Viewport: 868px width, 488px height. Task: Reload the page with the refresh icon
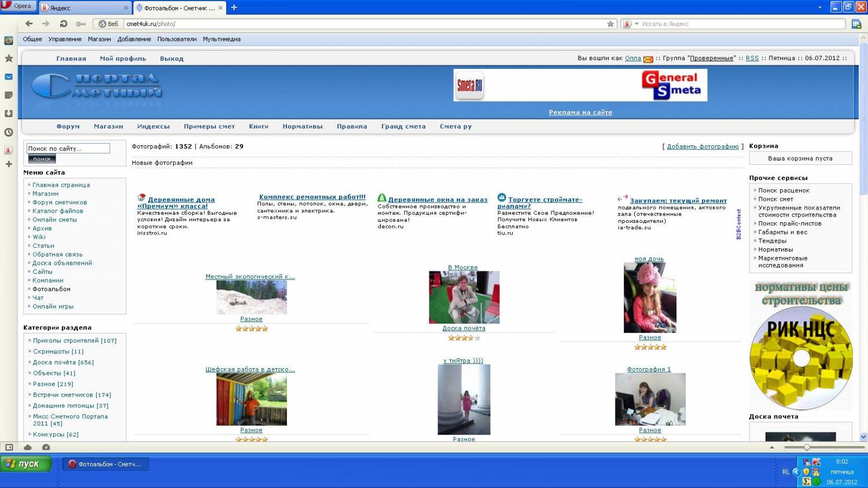(63, 24)
